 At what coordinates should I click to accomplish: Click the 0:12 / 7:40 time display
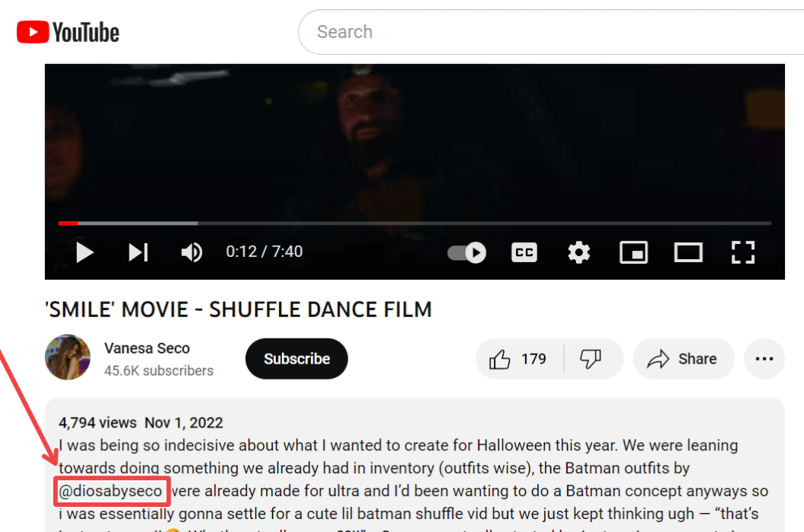(x=264, y=252)
